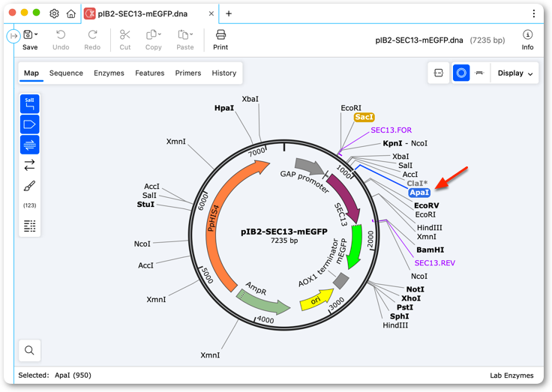Select the NotI enzyme label
The width and height of the screenshot is (552, 392).
[x=415, y=289]
